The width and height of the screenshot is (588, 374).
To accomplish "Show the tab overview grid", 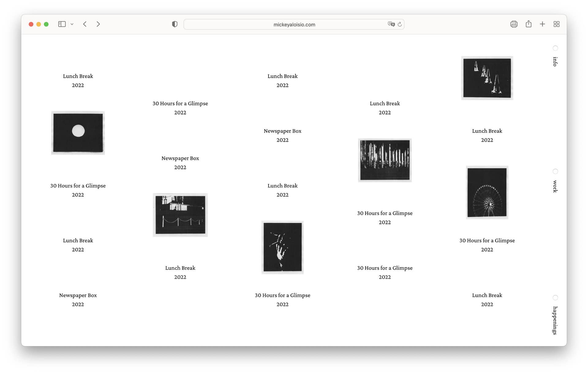I will click(556, 24).
